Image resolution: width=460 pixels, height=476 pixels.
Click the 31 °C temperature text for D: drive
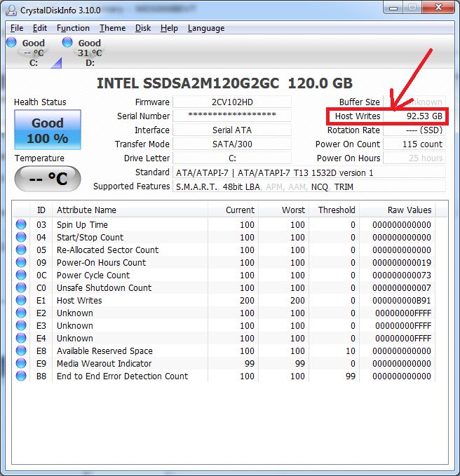tap(90, 53)
